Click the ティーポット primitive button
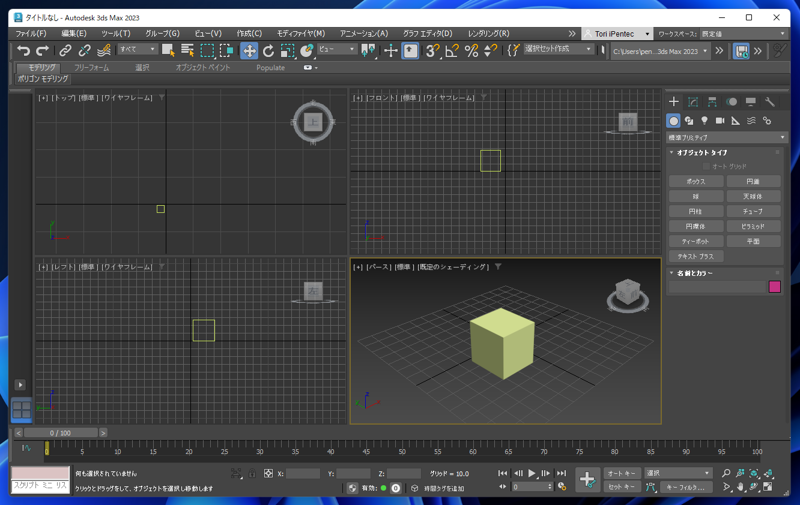800x505 pixels. click(696, 241)
